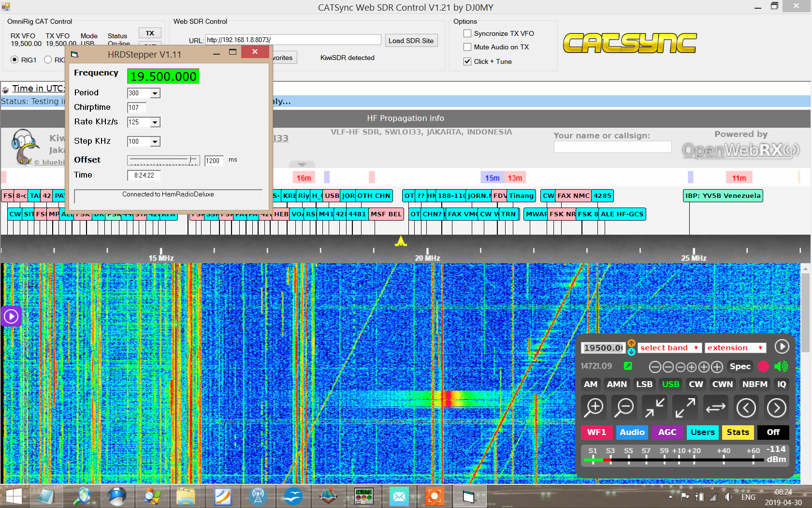Open the Rate KHz/s dropdown
This screenshot has width=812, height=508.
click(x=155, y=122)
